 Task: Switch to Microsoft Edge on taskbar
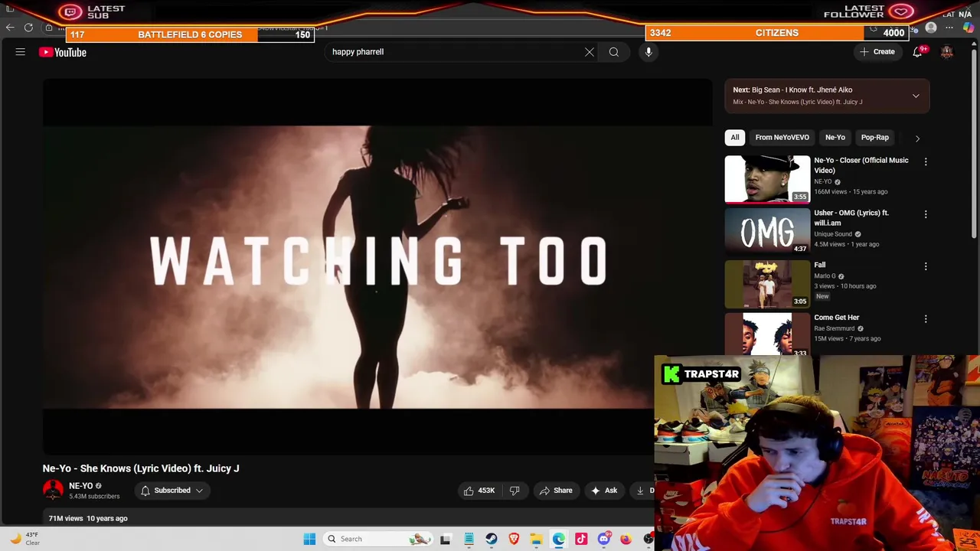[559, 539]
